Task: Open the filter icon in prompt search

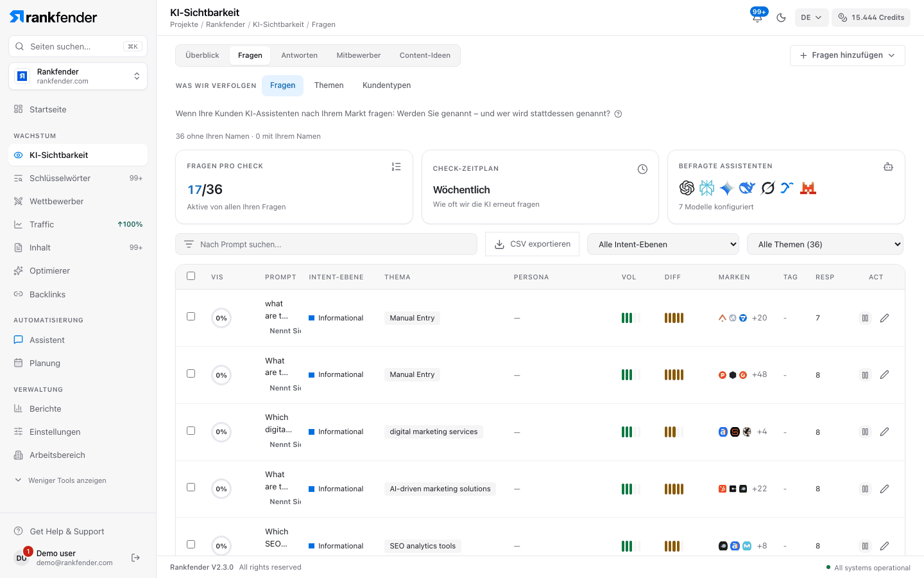Action: tap(189, 244)
